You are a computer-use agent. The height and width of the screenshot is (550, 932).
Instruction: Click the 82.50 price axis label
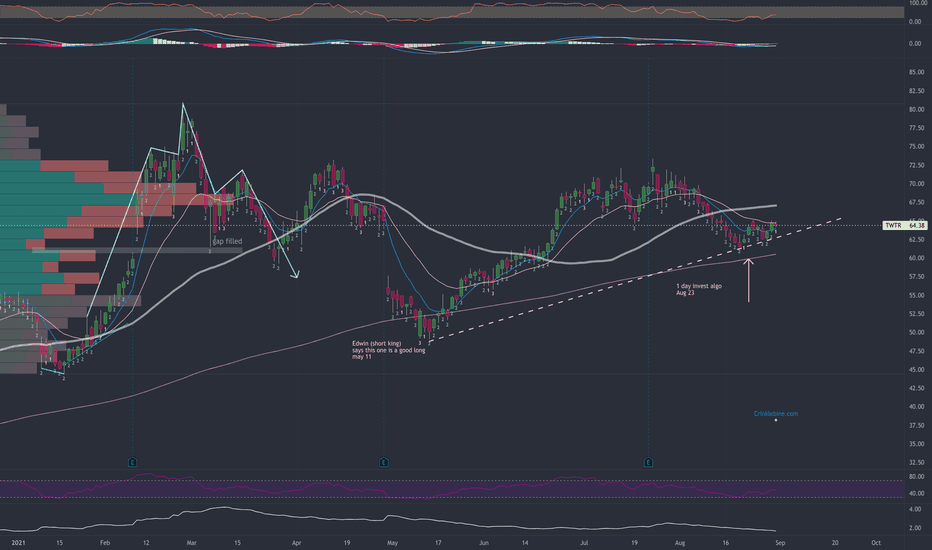(916, 91)
